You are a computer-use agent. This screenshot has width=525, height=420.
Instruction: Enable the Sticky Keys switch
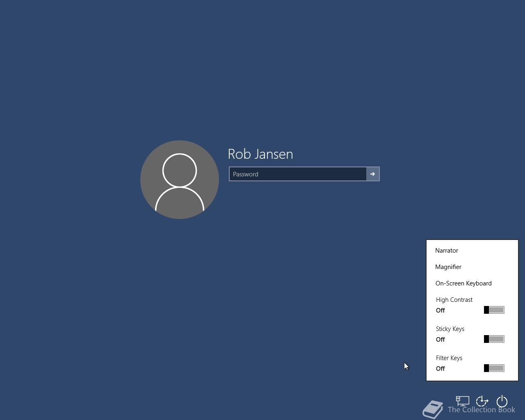(494, 339)
